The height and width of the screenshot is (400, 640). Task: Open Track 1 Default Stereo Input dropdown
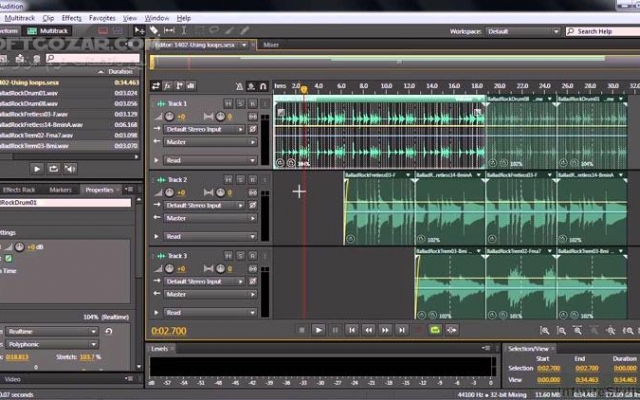pyautogui.click(x=205, y=129)
